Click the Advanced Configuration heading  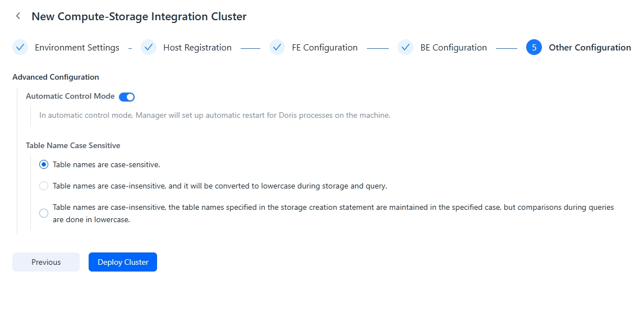coord(56,77)
